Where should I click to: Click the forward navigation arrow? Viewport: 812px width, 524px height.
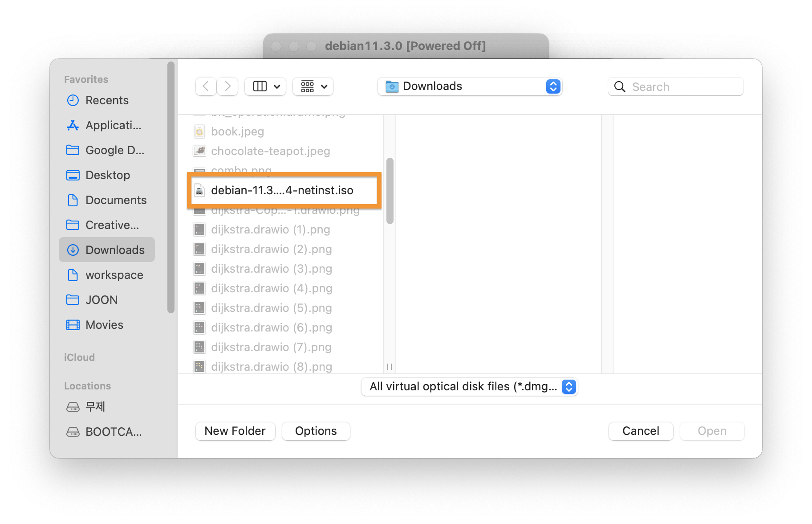point(227,86)
